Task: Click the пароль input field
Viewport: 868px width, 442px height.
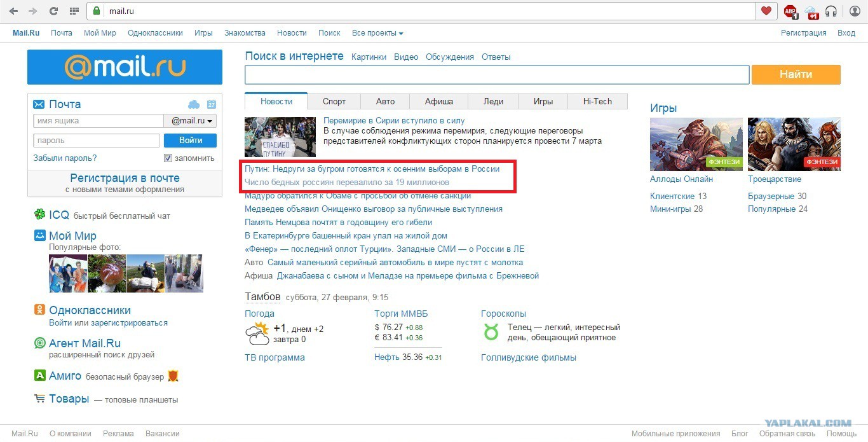Action: (97, 141)
